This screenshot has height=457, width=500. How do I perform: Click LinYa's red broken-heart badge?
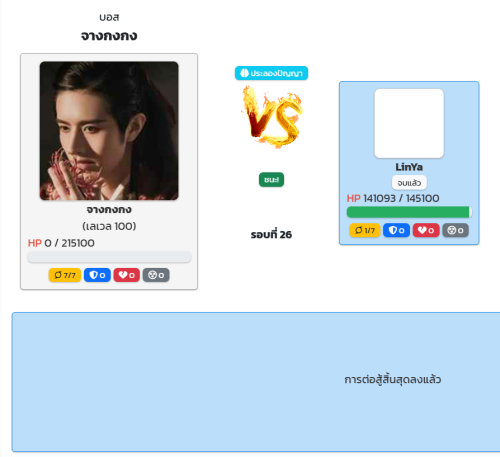426,230
